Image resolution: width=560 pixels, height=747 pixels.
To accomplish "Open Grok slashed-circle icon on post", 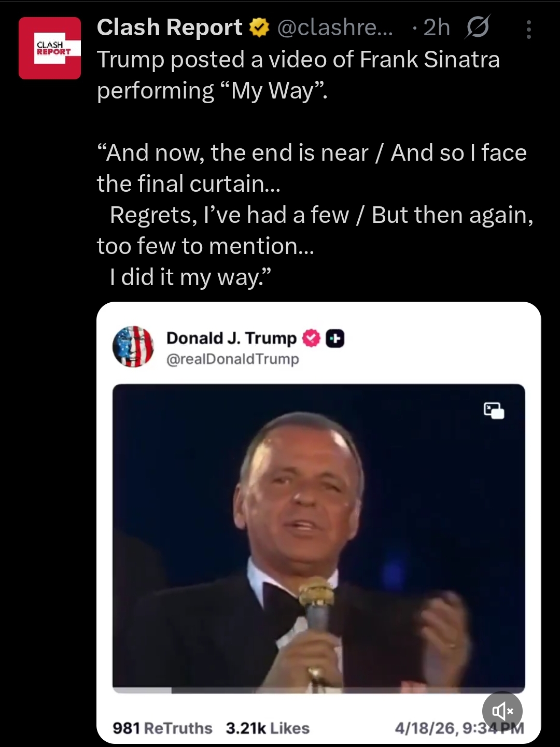I will 477,27.
